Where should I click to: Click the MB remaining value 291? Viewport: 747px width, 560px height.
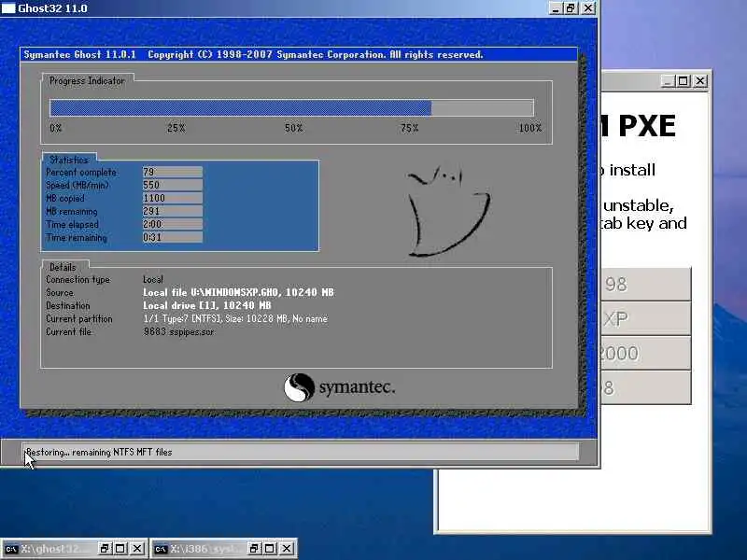click(173, 211)
